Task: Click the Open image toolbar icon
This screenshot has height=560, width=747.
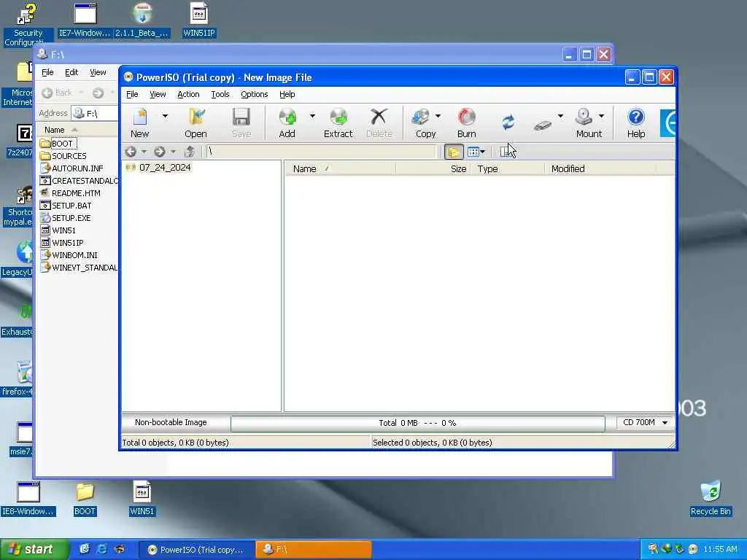Action: point(196,122)
